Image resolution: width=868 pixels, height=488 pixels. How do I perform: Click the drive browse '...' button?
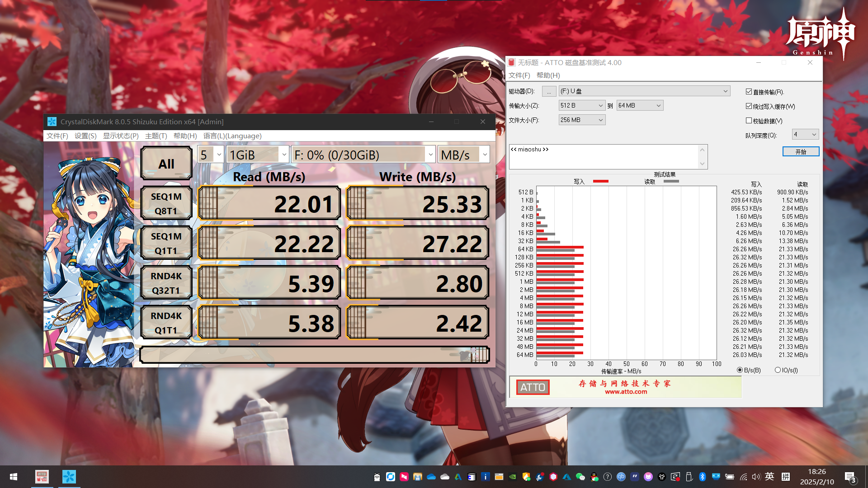[549, 91]
